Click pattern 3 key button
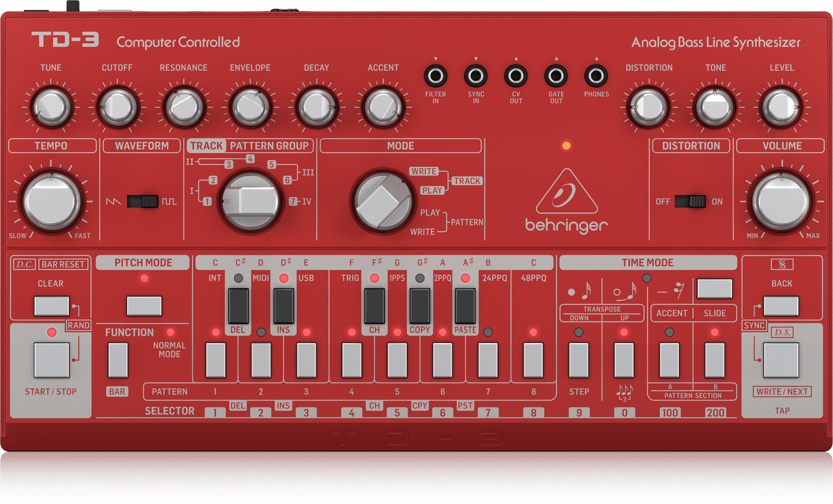 (307, 360)
